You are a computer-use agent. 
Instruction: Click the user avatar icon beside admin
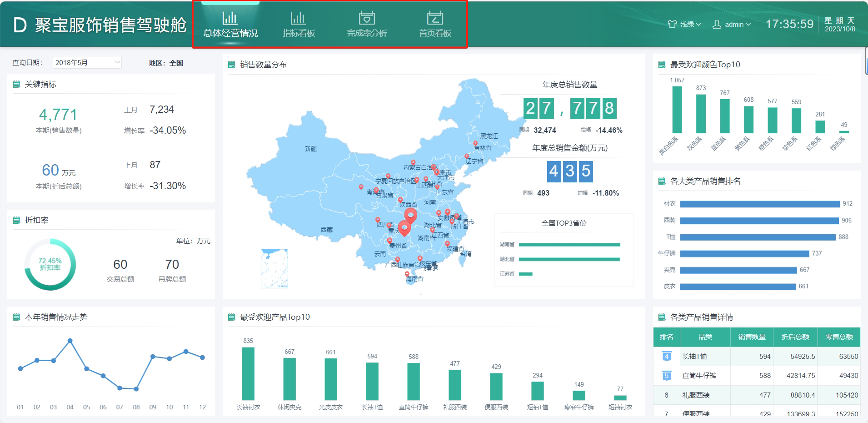coord(717,24)
